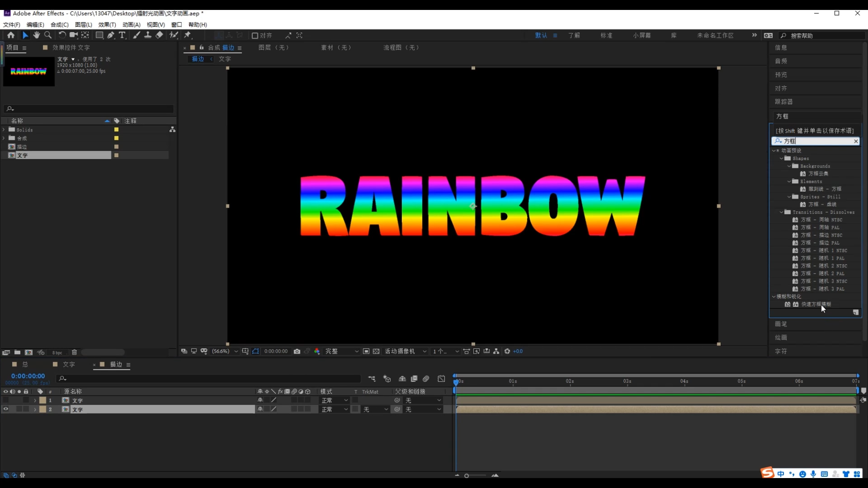Expand the Solids folder in project panel
Viewport: 868px width, 488px height.
point(4,130)
